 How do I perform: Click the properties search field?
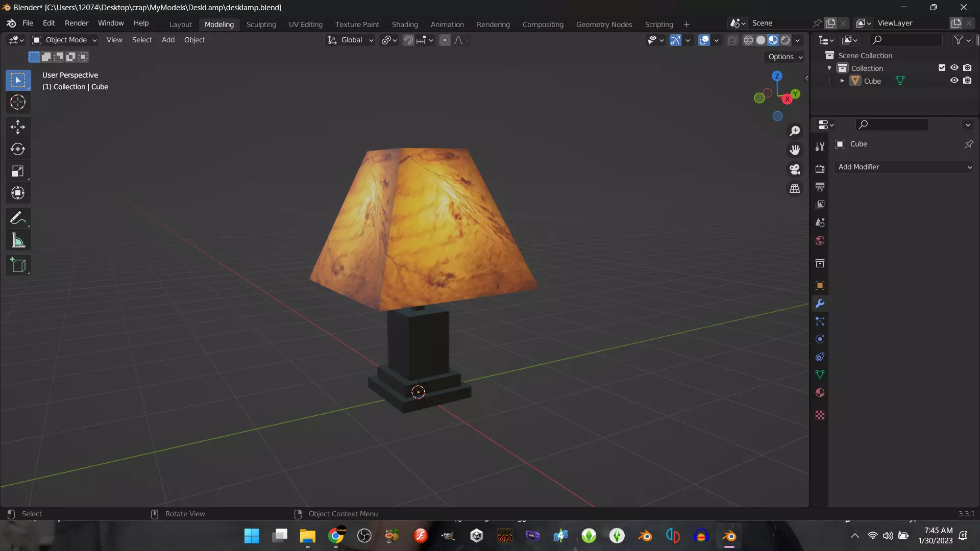tap(892, 125)
